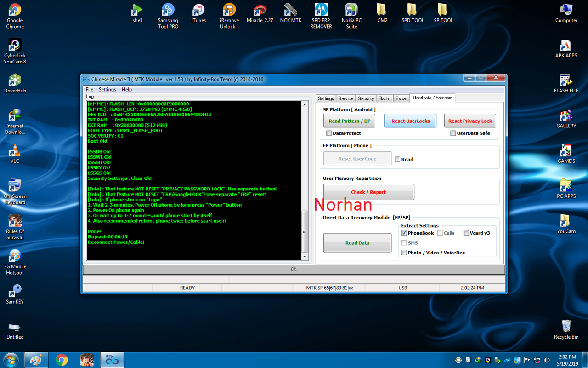Click the Read Pattern / DP button

coord(350,121)
